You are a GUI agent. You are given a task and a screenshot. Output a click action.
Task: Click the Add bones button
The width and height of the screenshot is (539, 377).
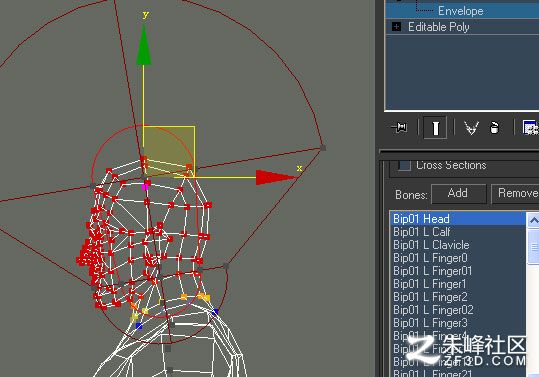[x=458, y=193]
